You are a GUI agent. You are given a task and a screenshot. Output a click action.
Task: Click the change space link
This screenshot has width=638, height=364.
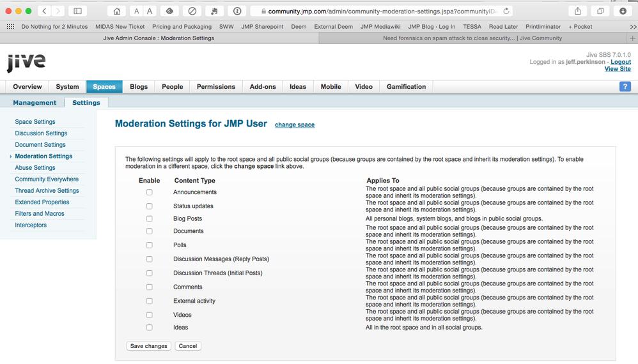pyautogui.click(x=295, y=125)
